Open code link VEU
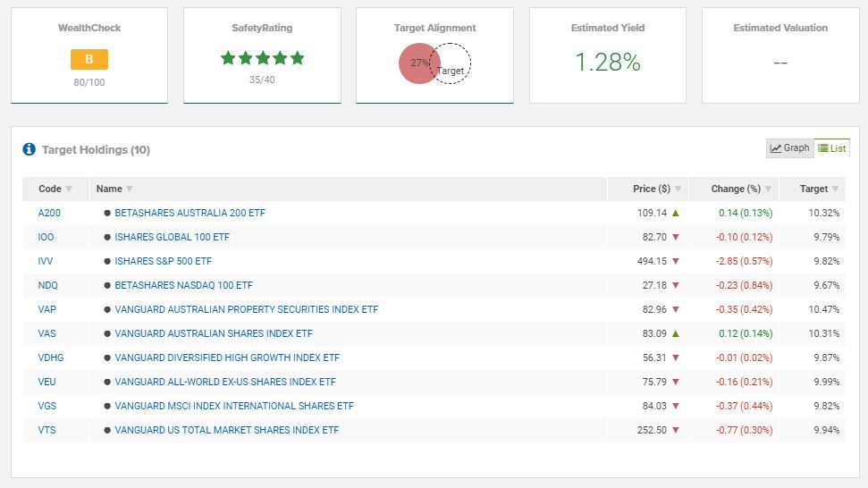This screenshot has height=488, width=868. 46,382
